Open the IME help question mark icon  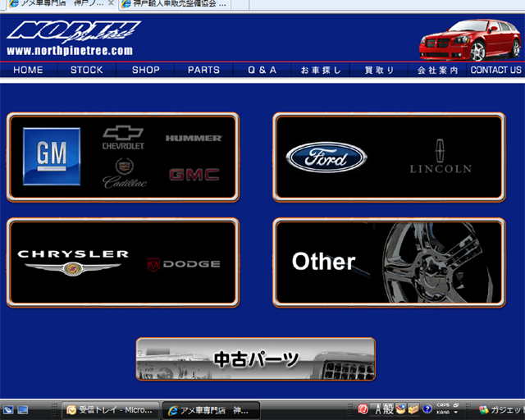point(427,409)
